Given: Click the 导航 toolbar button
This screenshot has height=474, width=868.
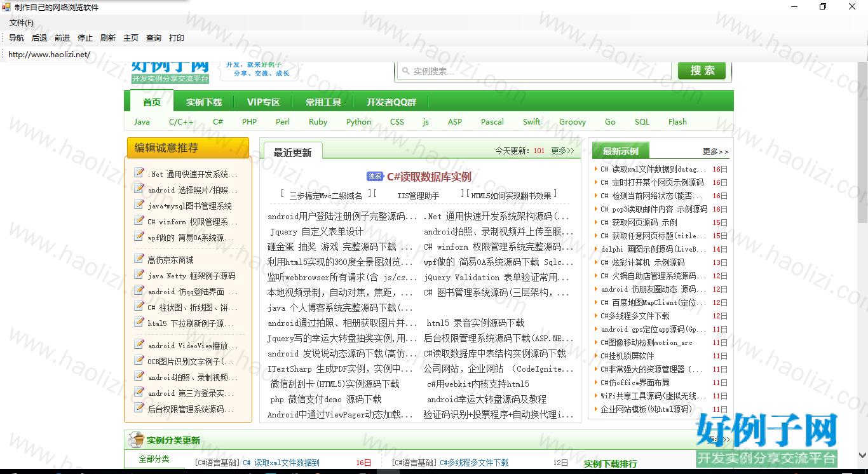Looking at the screenshot, I should click(x=17, y=38).
